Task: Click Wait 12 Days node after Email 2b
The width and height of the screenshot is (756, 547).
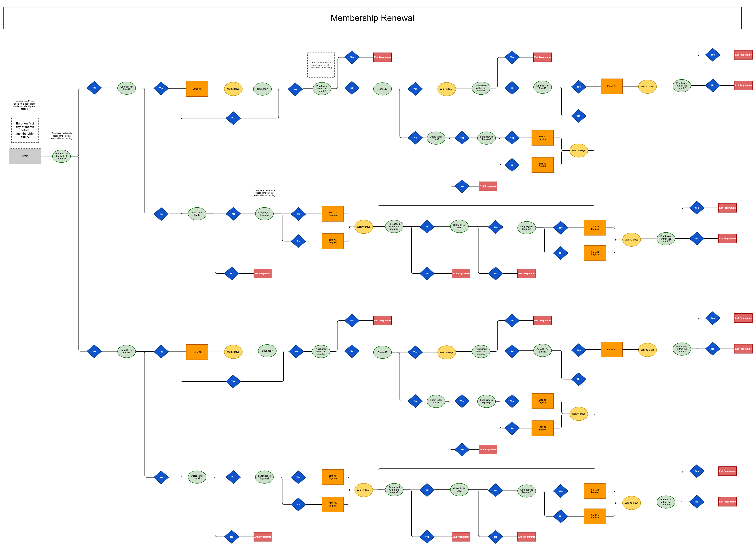Action: tap(647, 350)
